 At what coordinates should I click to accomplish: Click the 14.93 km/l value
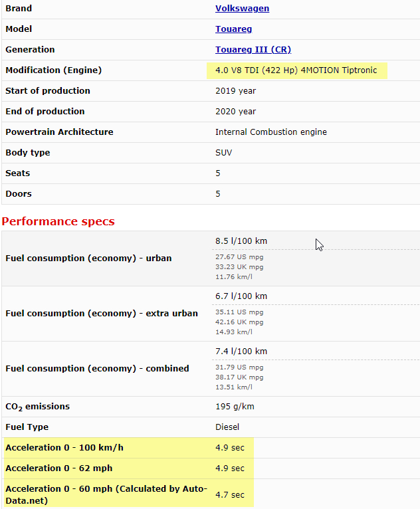234,332
